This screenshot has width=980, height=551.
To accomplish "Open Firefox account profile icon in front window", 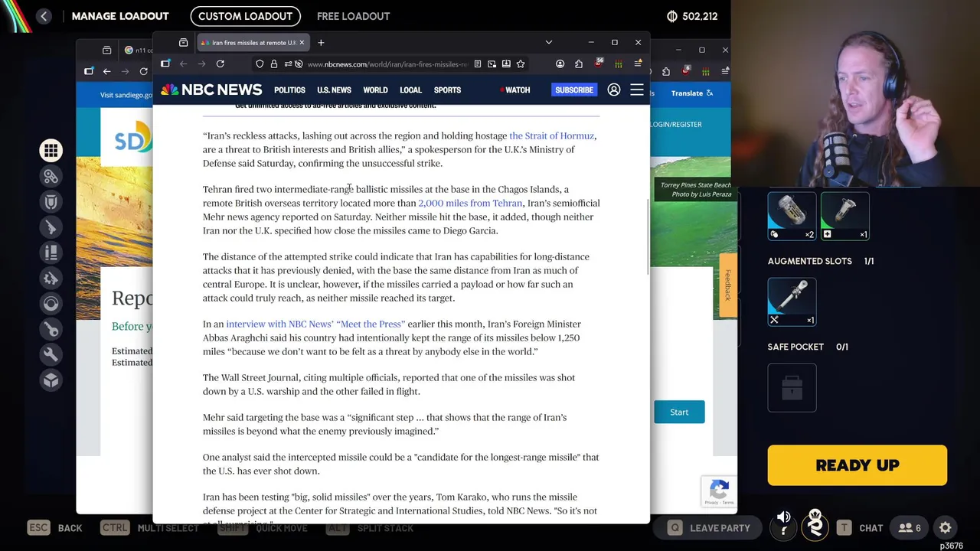I will 560,64.
